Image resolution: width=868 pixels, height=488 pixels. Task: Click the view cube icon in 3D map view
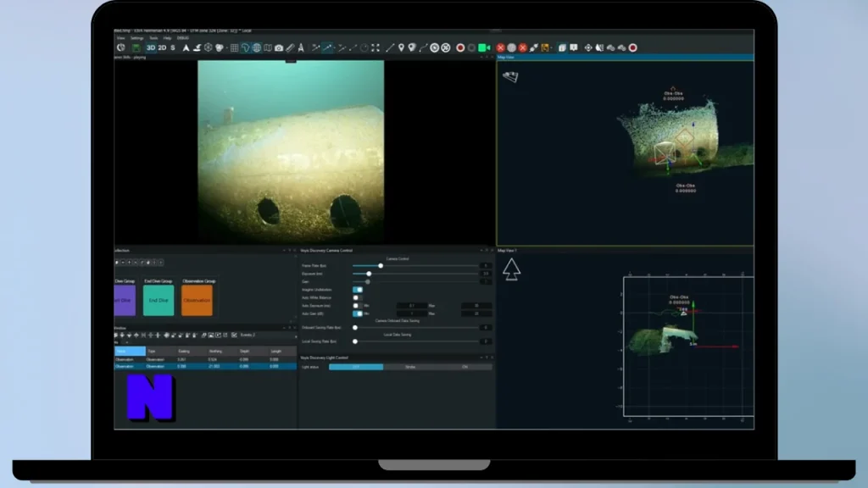[510, 77]
